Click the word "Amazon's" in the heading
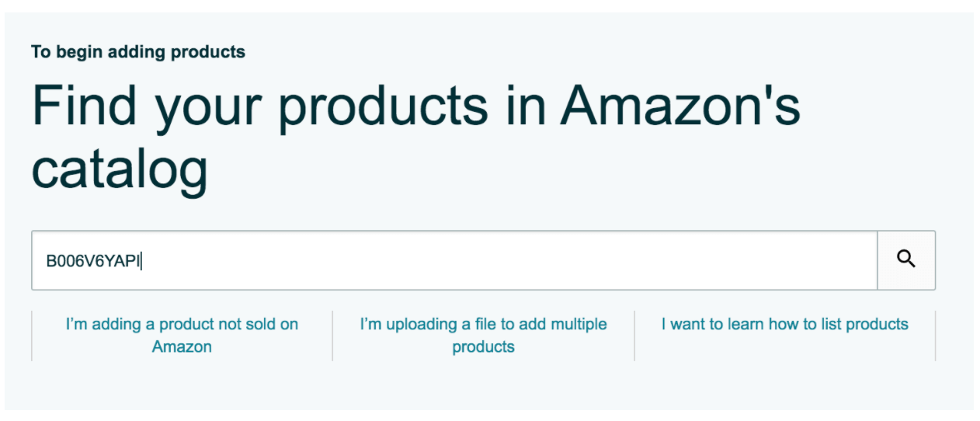The height and width of the screenshot is (421, 980). coord(680,105)
